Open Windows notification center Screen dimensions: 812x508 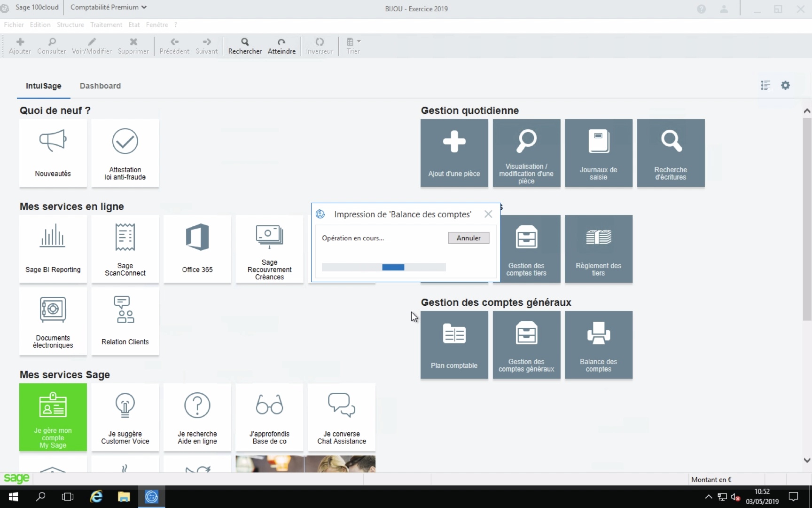pyautogui.click(x=794, y=497)
